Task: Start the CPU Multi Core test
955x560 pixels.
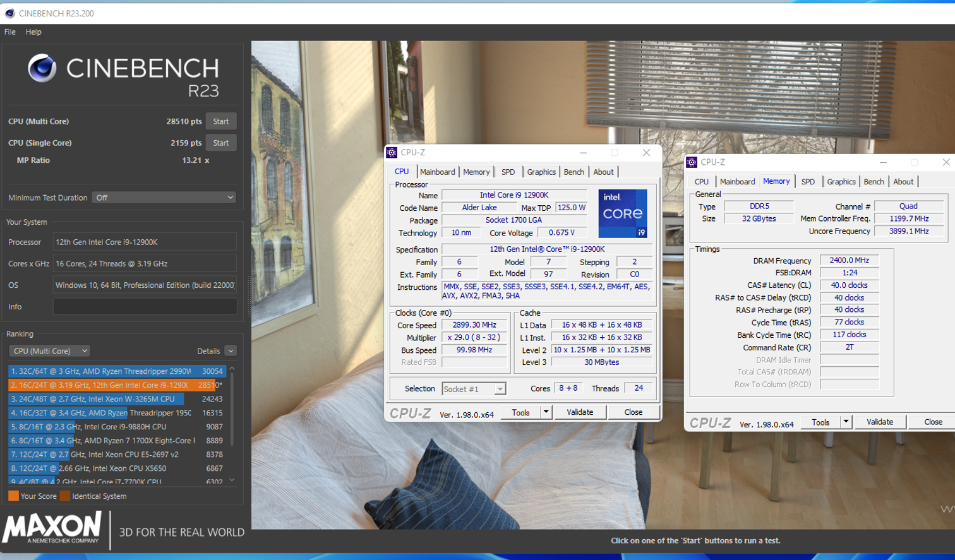Action: 221,121
